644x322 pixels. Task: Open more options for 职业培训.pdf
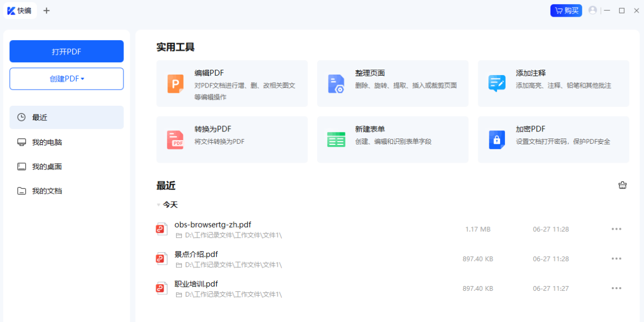(617, 288)
